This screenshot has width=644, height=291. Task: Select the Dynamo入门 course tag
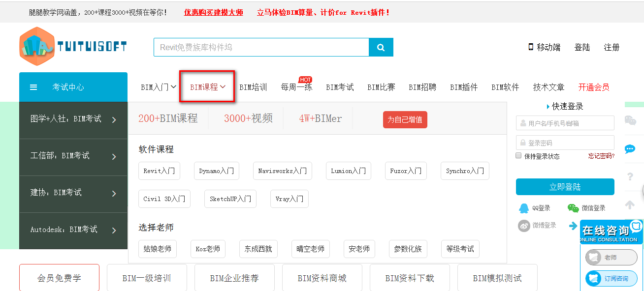click(x=217, y=171)
